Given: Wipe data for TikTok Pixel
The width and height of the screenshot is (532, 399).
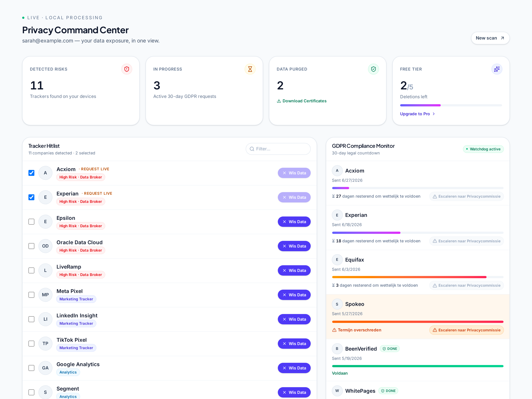Looking at the screenshot, I should (294, 343).
